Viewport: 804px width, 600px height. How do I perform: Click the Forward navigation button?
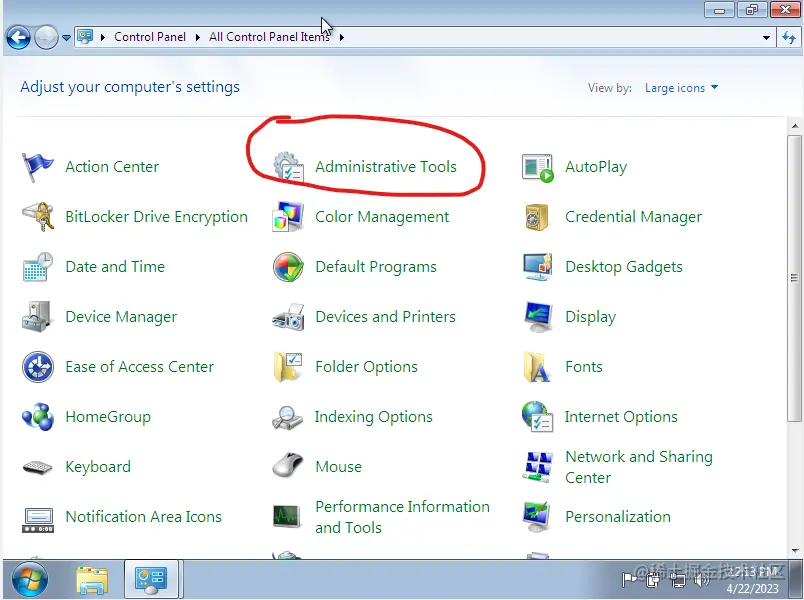point(46,37)
